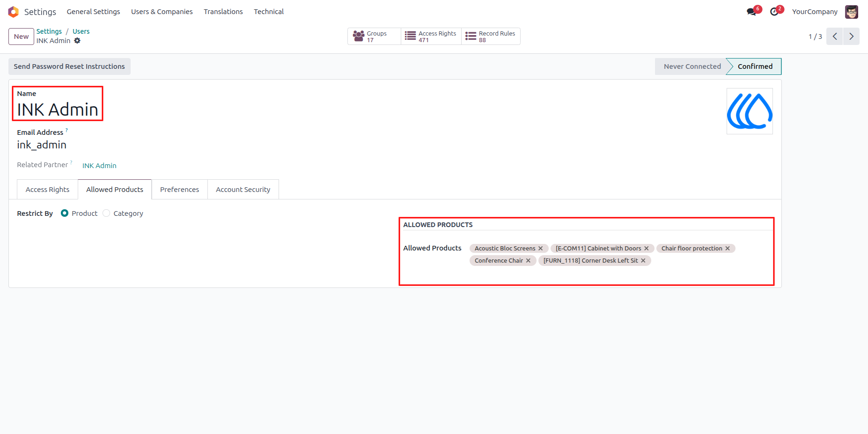
Task: Open INK Admin related partner link
Action: 99,166
